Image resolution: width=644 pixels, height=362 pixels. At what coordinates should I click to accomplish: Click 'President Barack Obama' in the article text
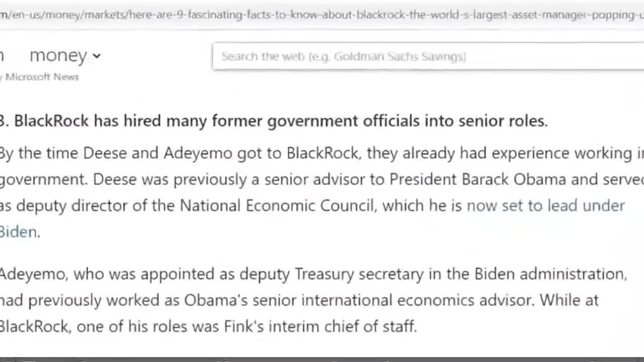coord(477,179)
